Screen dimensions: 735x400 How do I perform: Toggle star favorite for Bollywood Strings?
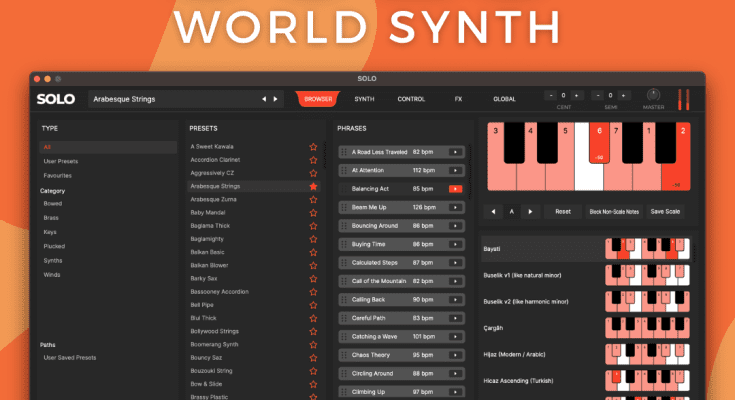point(313,331)
